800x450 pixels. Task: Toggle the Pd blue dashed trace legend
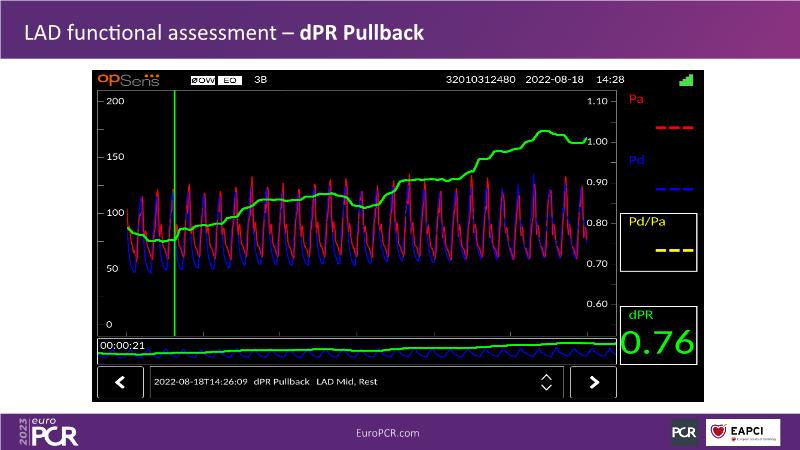673,188
